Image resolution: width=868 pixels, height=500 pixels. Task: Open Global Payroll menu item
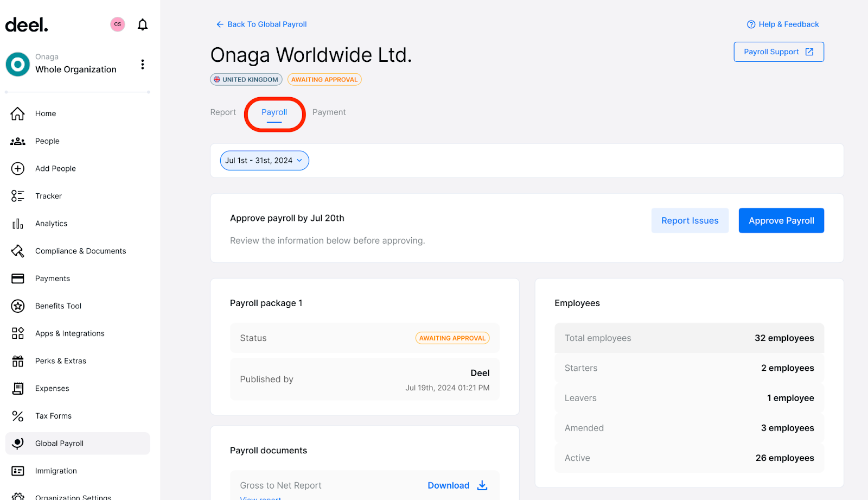coord(78,444)
